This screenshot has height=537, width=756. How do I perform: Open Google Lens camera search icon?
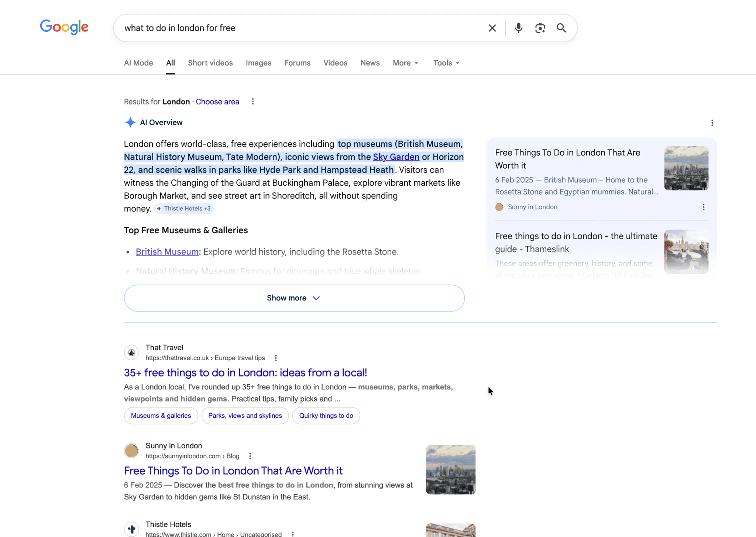tap(540, 28)
